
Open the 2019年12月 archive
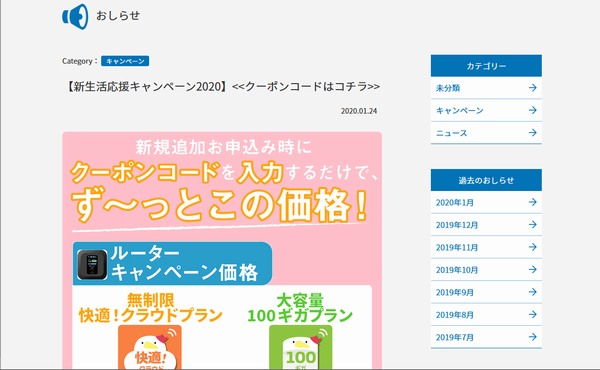tap(486, 225)
